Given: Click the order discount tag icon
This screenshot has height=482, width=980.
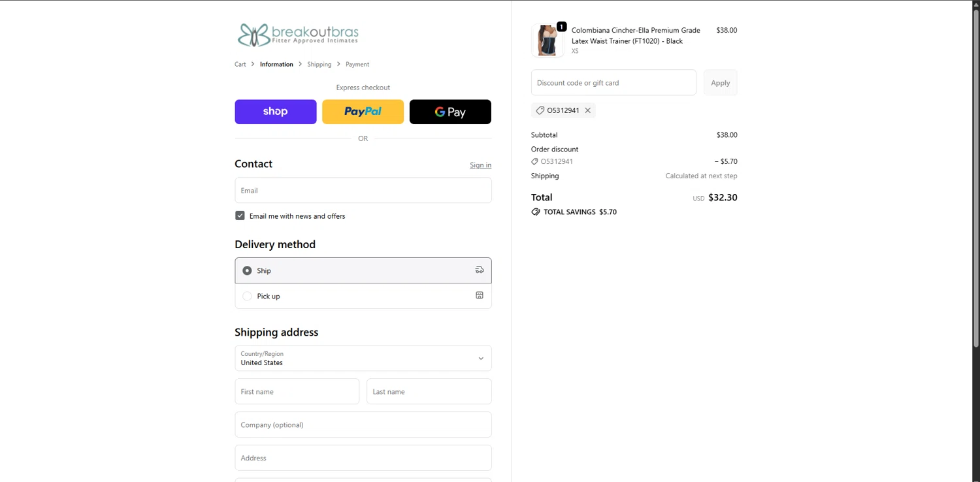Looking at the screenshot, I should (534, 161).
